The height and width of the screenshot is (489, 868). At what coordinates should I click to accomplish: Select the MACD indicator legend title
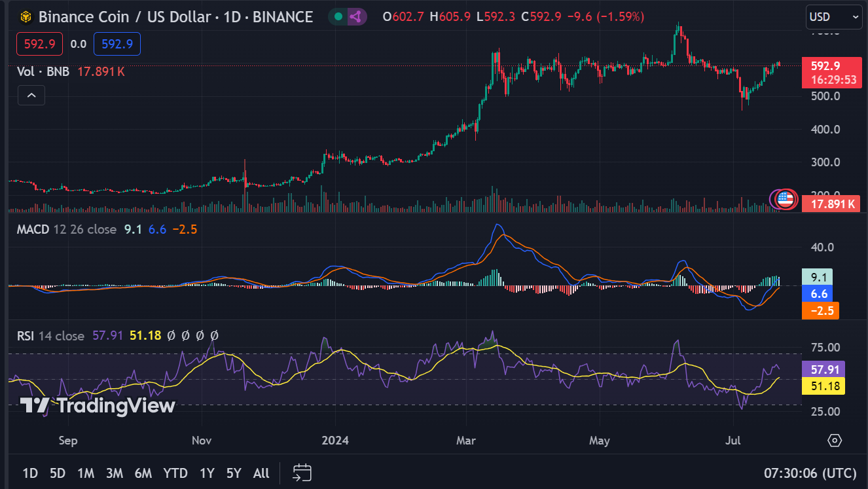coord(33,230)
